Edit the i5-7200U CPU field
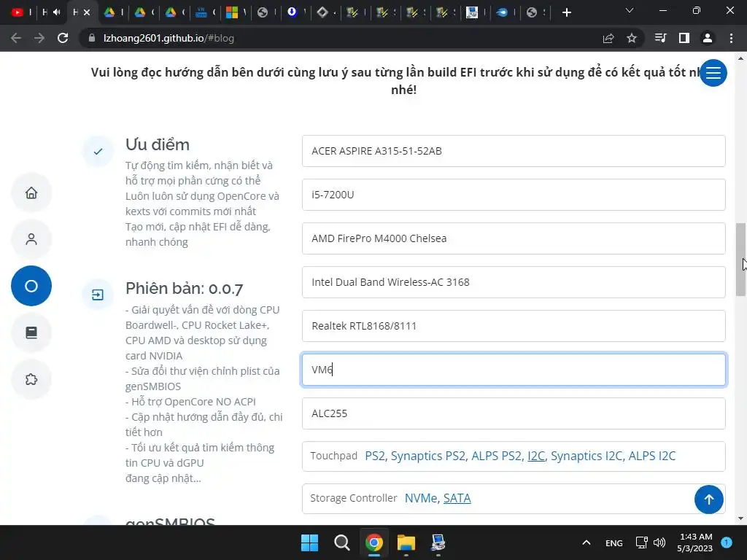This screenshot has width=747, height=560. [514, 195]
